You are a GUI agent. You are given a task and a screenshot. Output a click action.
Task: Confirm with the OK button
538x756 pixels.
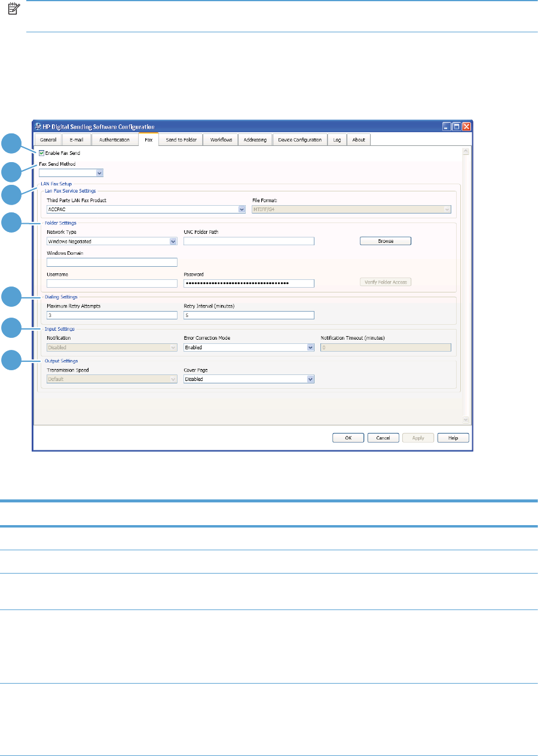pos(348,438)
